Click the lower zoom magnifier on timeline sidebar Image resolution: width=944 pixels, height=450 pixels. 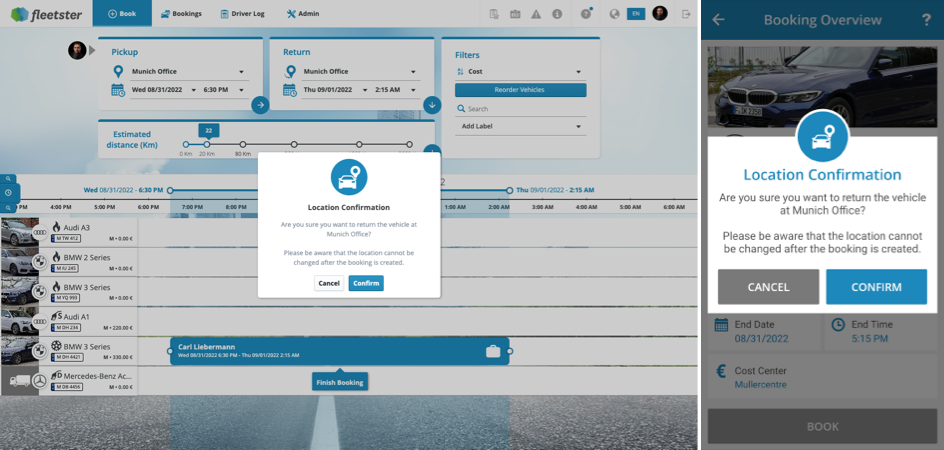click(x=8, y=208)
